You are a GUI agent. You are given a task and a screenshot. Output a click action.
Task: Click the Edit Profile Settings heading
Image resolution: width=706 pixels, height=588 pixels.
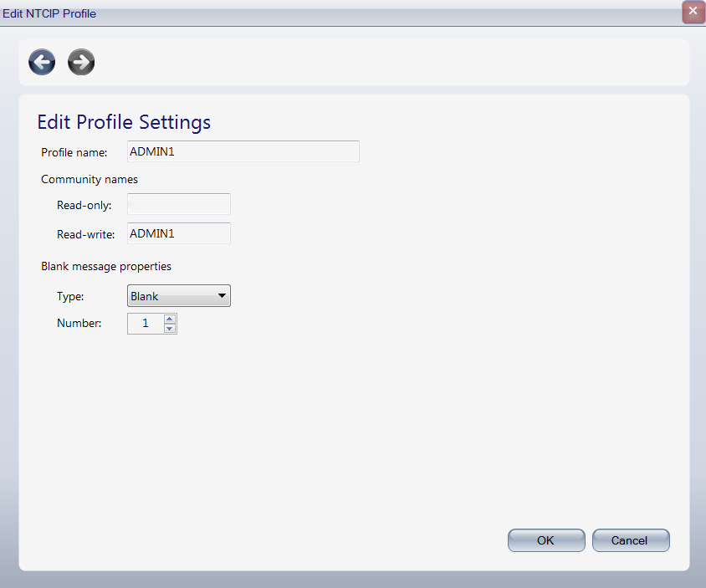(x=123, y=122)
